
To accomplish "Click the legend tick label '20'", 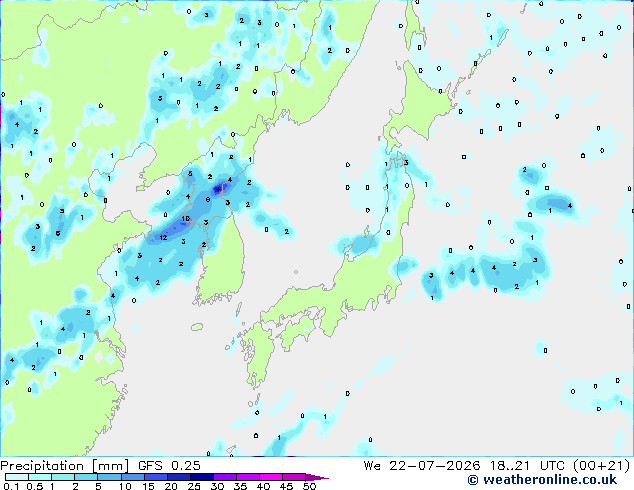I will point(171,486).
